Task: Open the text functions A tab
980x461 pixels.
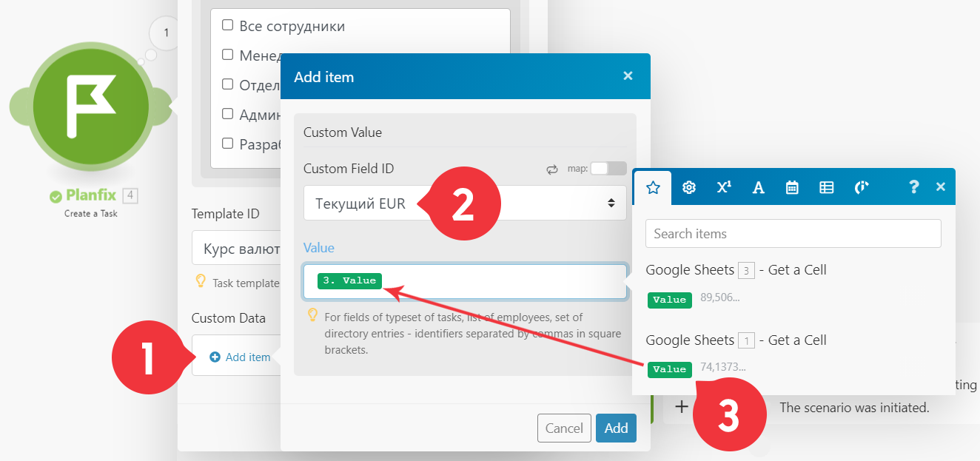Action: tap(758, 188)
